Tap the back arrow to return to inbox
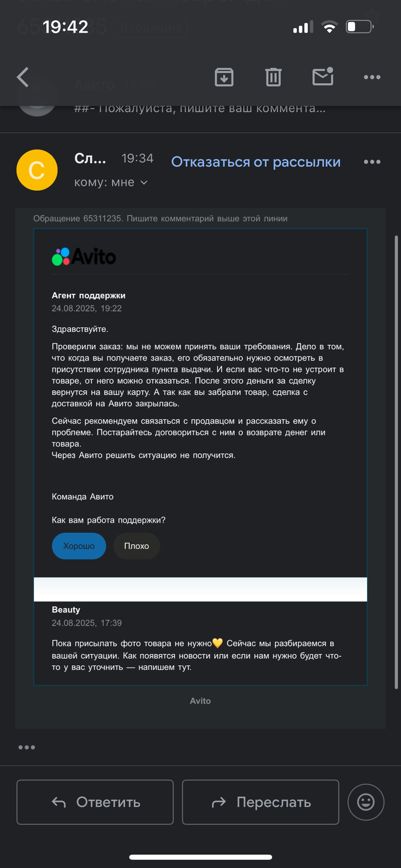 pyautogui.click(x=22, y=77)
